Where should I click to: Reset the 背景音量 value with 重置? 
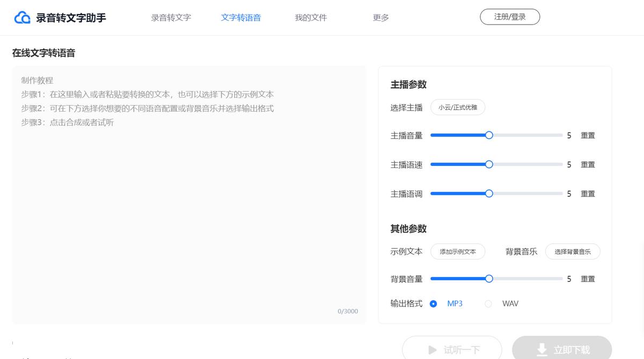click(588, 279)
